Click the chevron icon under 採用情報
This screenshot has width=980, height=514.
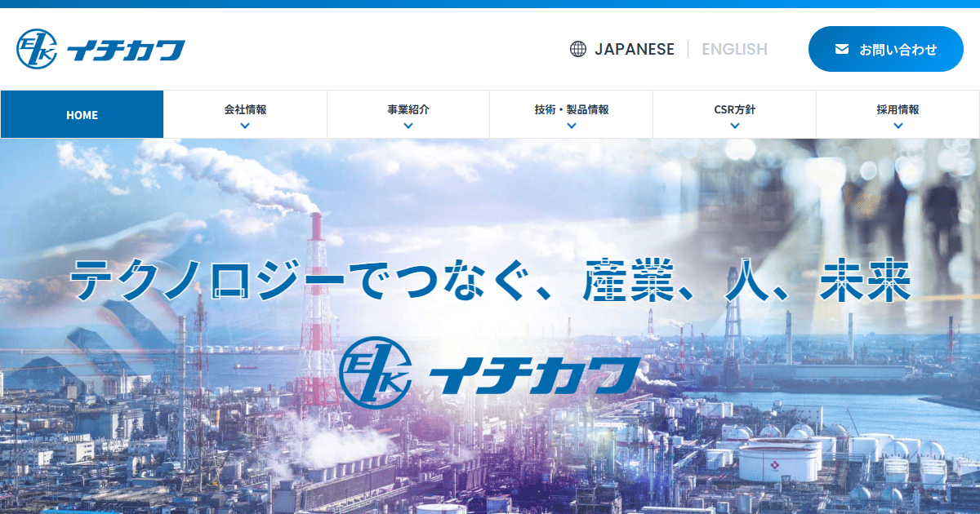(898, 125)
